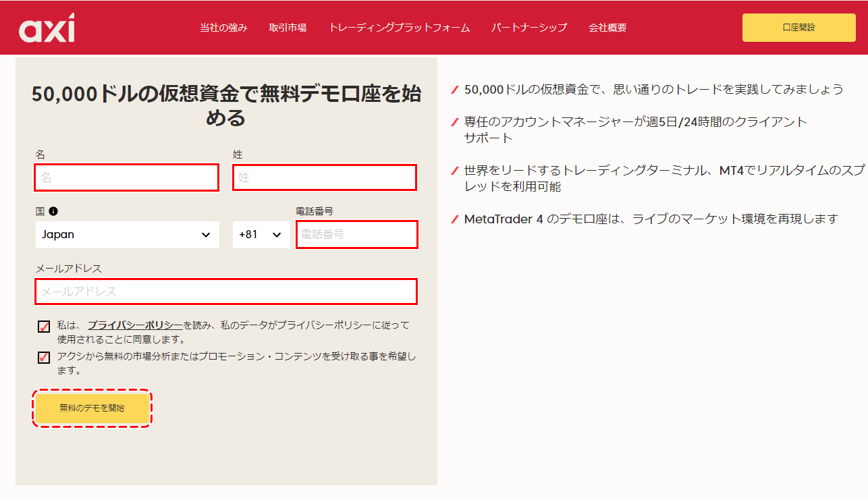Image resolution: width=868 pixels, height=498 pixels.
Task: Open the プライバシーポリシー link
Action: tap(135, 325)
